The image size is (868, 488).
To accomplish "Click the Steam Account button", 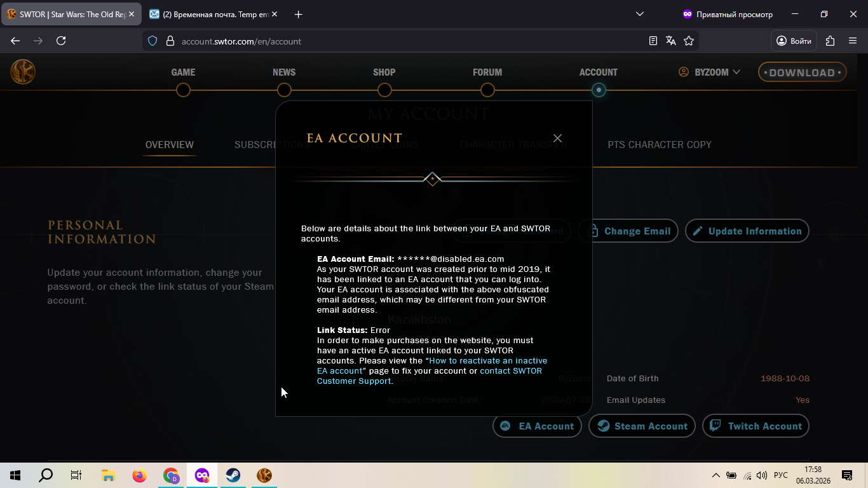I will tap(642, 426).
